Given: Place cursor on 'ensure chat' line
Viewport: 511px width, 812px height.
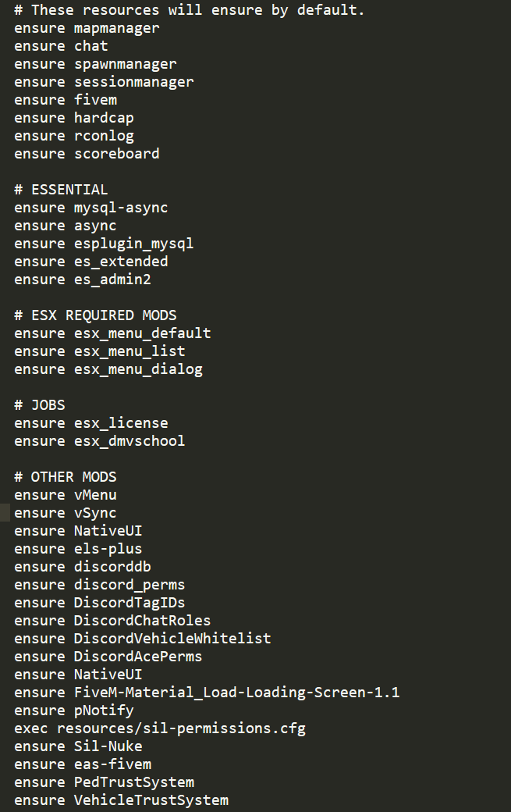Looking at the screenshot, I should 61,46.
